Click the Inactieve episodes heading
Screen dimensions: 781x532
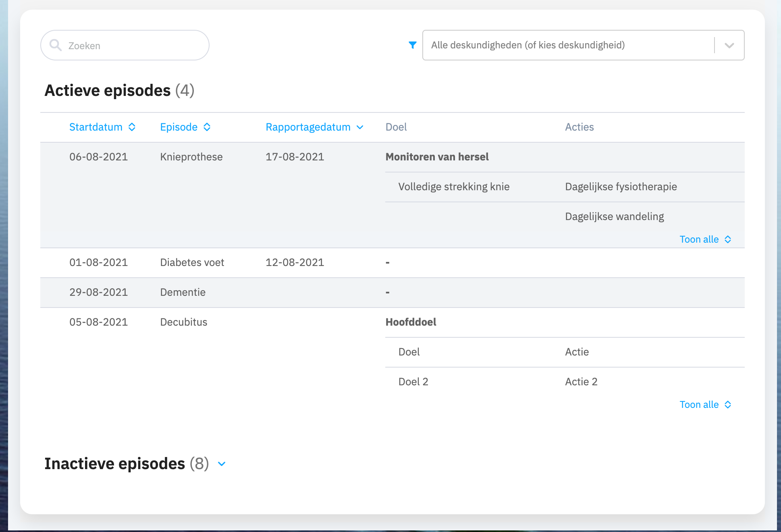point(127,463)
